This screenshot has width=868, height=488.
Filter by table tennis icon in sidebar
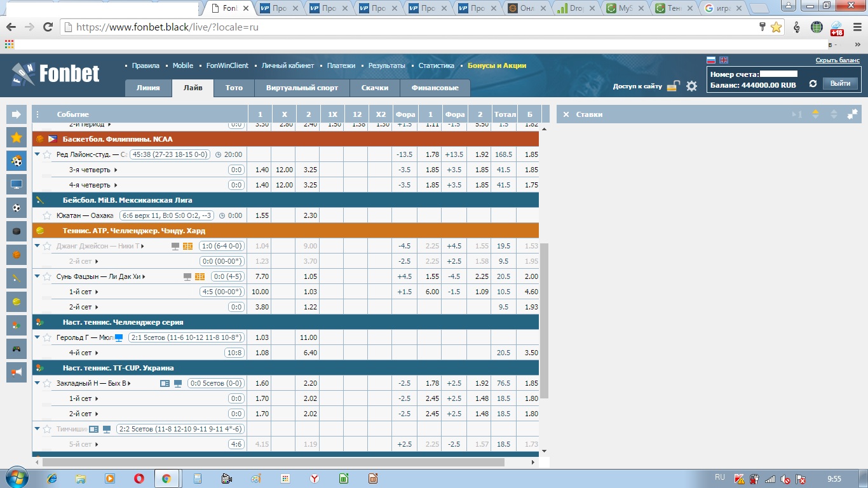17,325
